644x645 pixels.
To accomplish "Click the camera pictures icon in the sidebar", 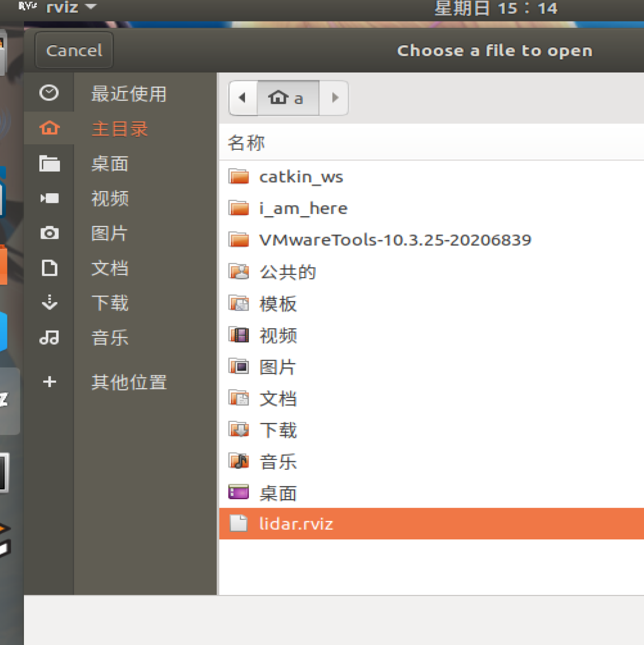I will pos(49,233).
